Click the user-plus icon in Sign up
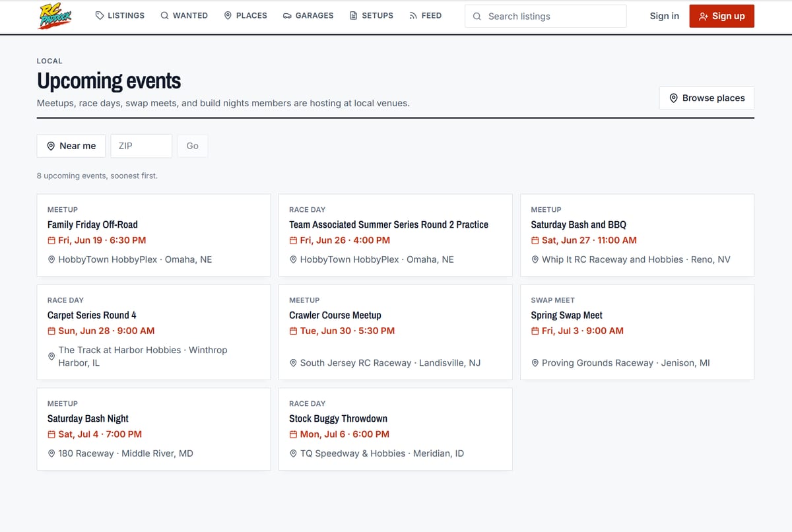 pyautogui.click(x=704, y=17)
